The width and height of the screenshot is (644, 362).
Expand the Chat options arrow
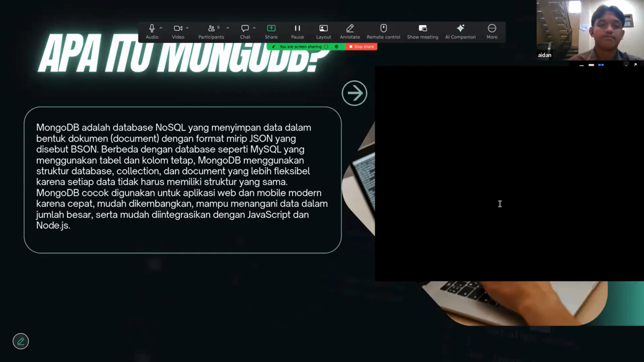click(x=254, y=28)
